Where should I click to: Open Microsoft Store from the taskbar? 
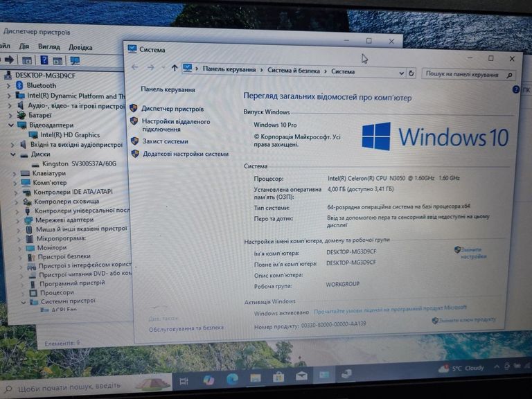[278, 377]
